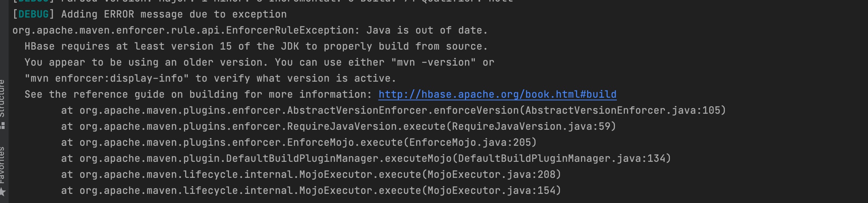
Task: Navigate to RequireJavaVersion.java:59 in stack trace
Action: click(532, 126)
